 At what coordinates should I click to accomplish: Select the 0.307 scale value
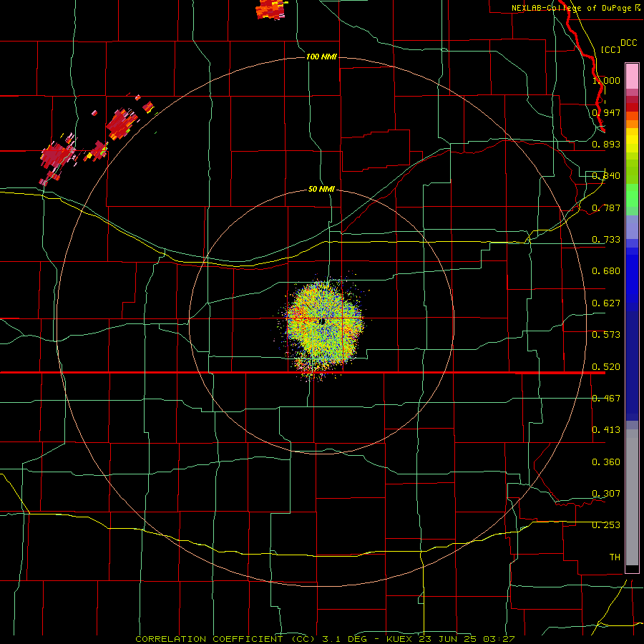[x=606, y=494]
